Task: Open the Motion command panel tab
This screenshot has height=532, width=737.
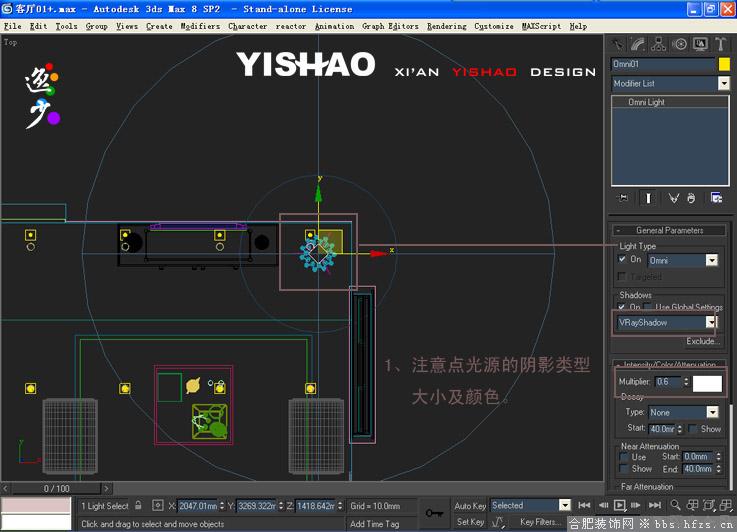Action: pyautogui.click(x=679, y=44)
